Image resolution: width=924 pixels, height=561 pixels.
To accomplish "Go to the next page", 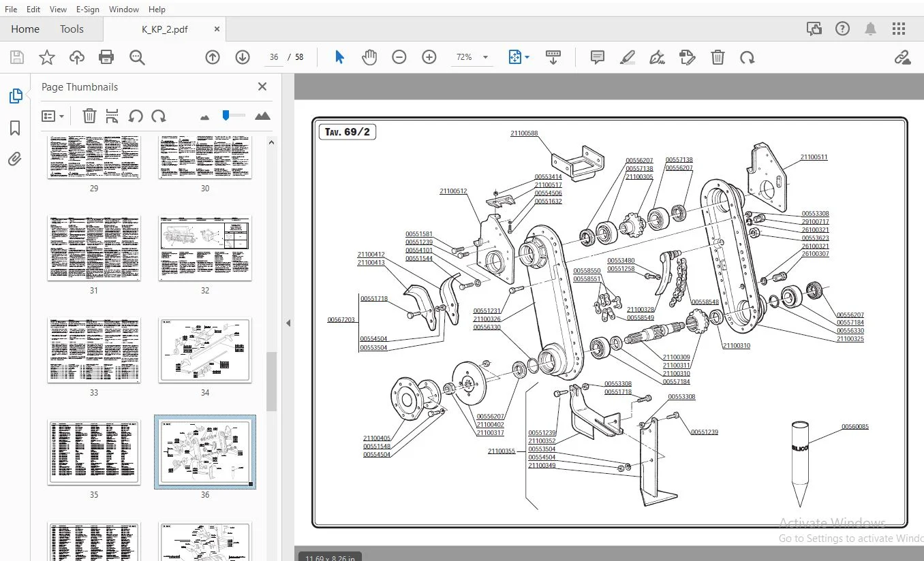I will [x=243, y=57].
